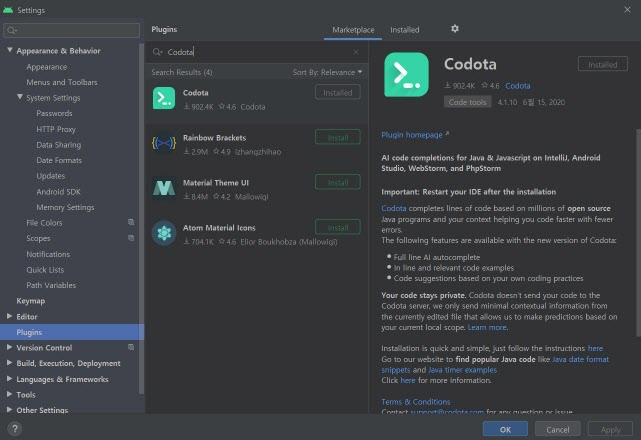
Task: Click the Scopes project-level icon
Action: [131, 238]
